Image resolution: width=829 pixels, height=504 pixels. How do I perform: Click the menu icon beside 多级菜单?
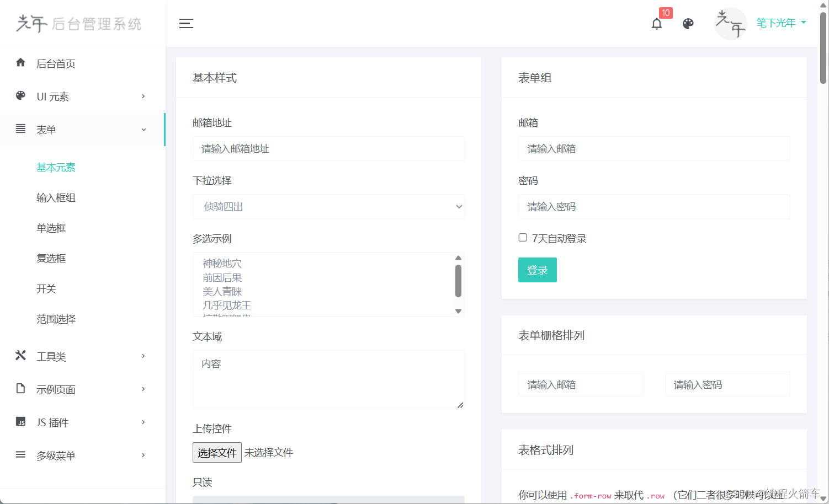21,454
